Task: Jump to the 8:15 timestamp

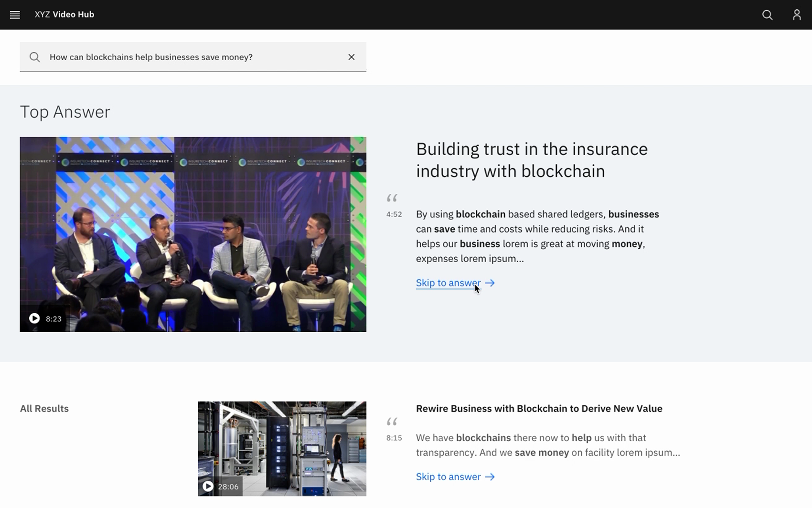Action: tap(394, 438)
